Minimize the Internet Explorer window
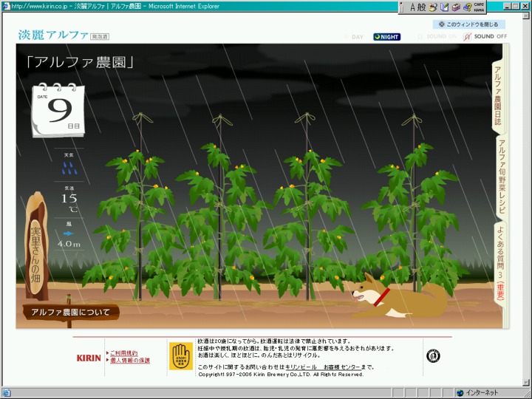 tap(507, 6)
